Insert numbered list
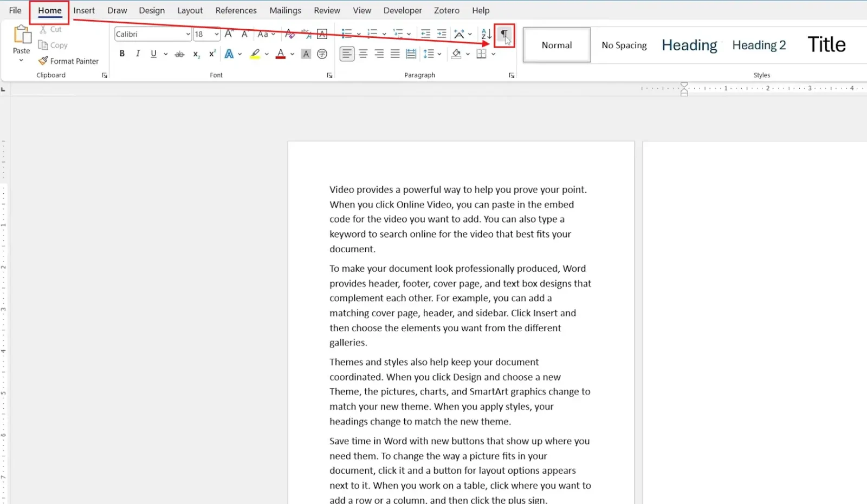Screen dimensions: 867x504 pyautogui.click(x=372, y=34)
